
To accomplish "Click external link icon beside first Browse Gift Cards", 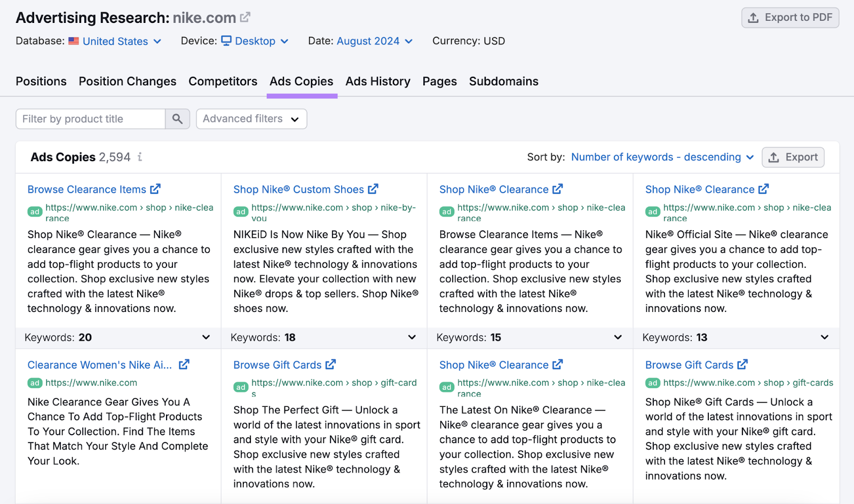I will 331,365.
